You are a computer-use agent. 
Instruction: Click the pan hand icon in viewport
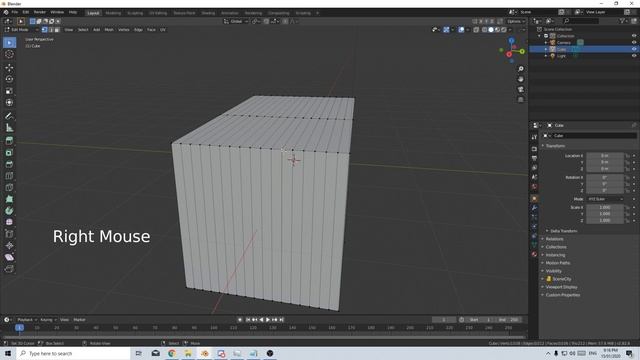[521, 79]
